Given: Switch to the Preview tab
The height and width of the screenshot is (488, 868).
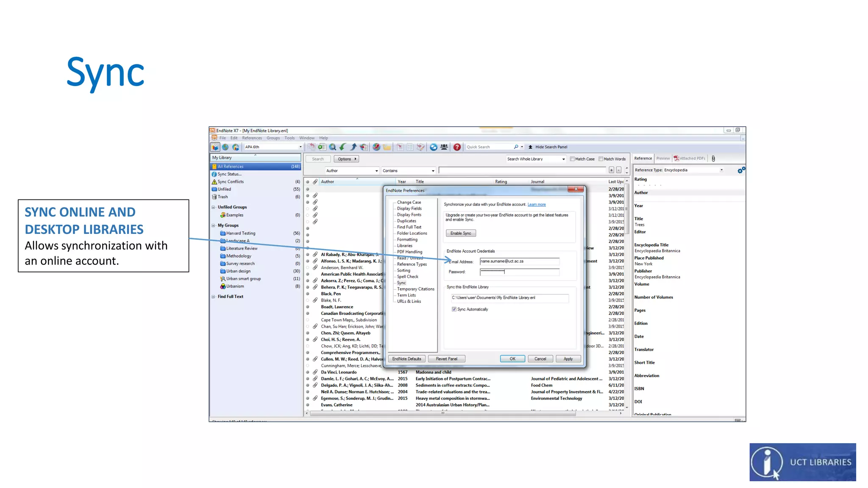Looking at the screenshot, I should 663,158.
